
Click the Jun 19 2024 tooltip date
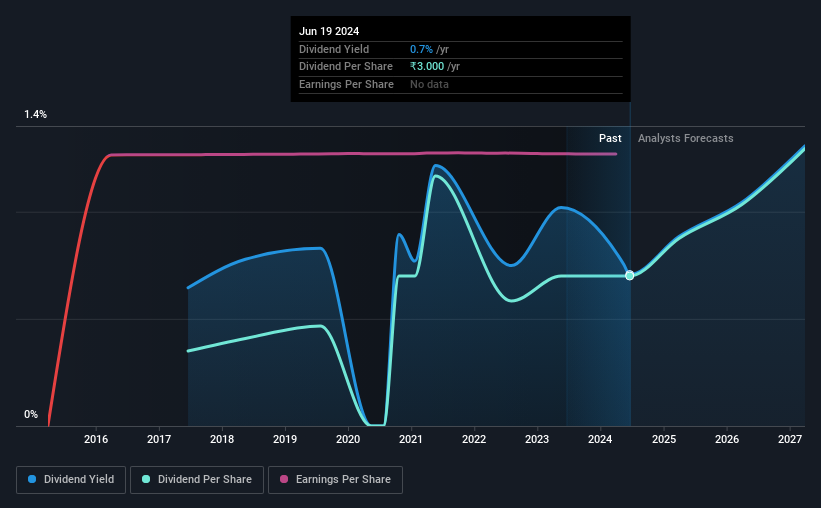(x=329, y=31)
